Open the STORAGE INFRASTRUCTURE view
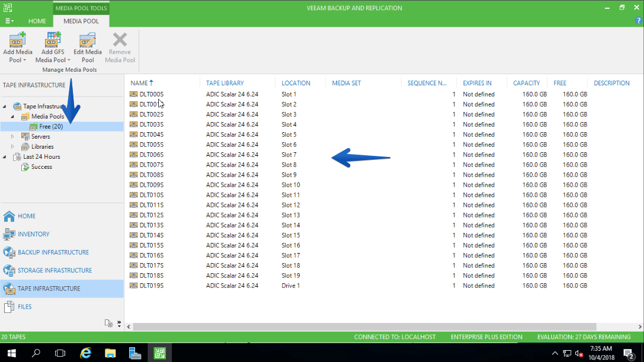 62,270
